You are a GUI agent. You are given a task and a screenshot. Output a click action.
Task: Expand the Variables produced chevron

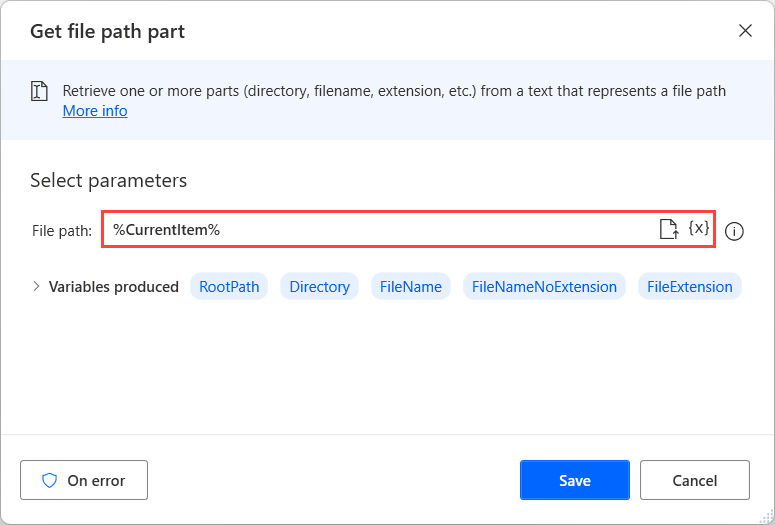pyautogui.click(x=37, y=286)
